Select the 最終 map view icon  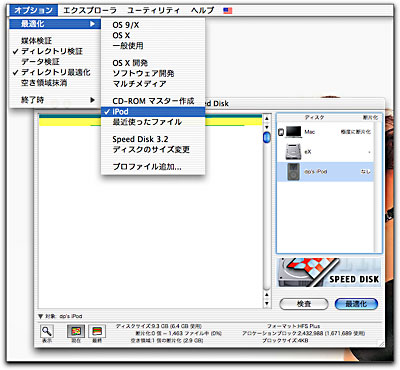[x=97, y=331]
